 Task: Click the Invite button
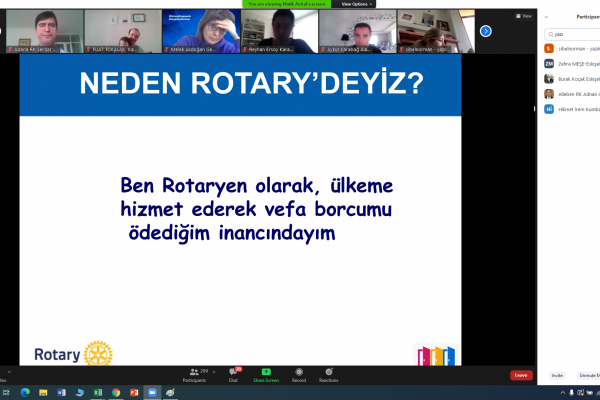(557, 376)
